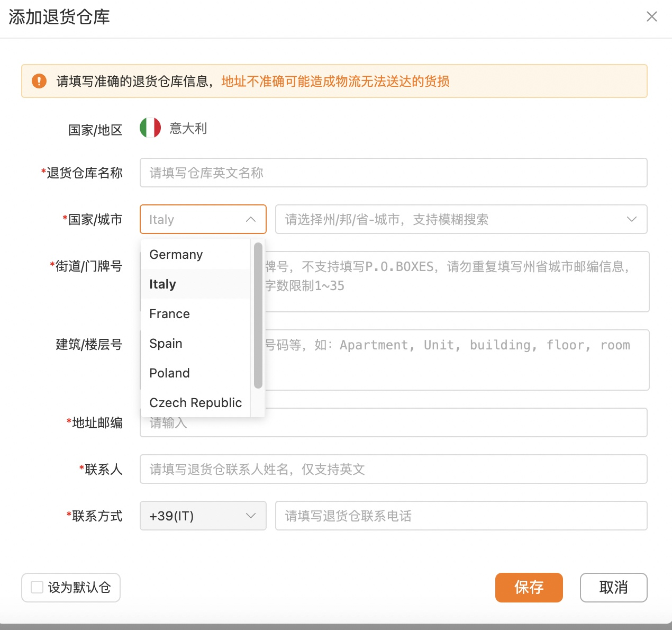Choose France from the country list

pyautogui.click(x=170, y=314)
